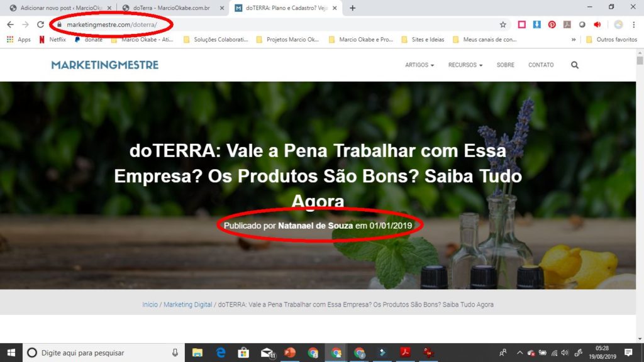Screen dimensions: 644x362
Task: Expand the RECURSOS dropdown menu
Action: coord(465,65)
